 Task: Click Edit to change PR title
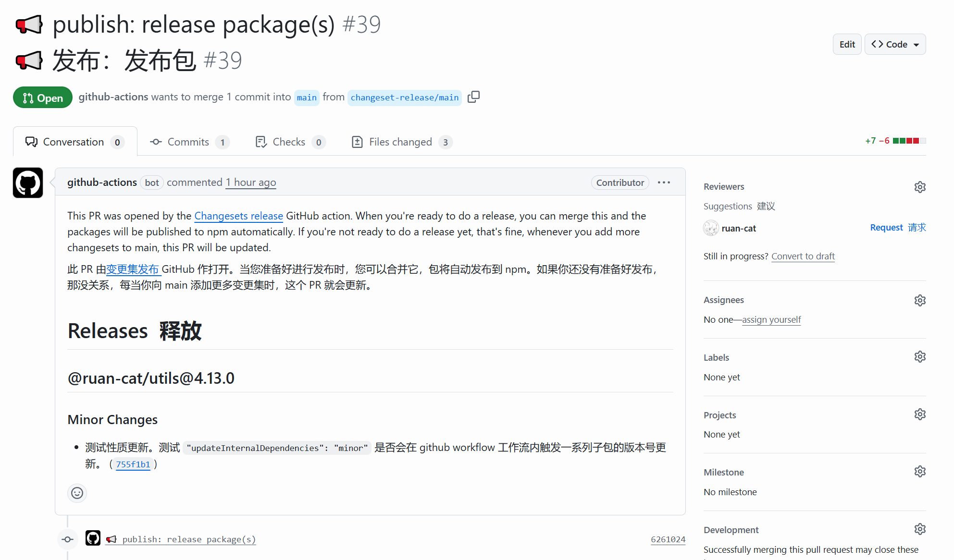coord(847,44)
